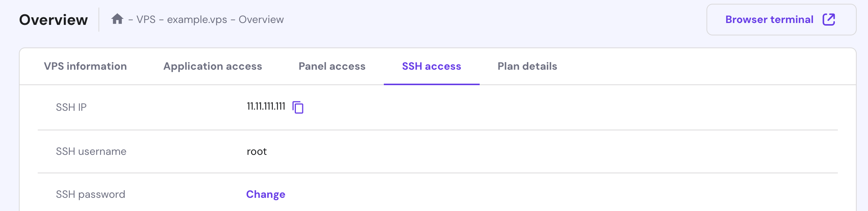The image size is (868, 211).
Task: Open the VPS information tab
Action: point(85,66)
